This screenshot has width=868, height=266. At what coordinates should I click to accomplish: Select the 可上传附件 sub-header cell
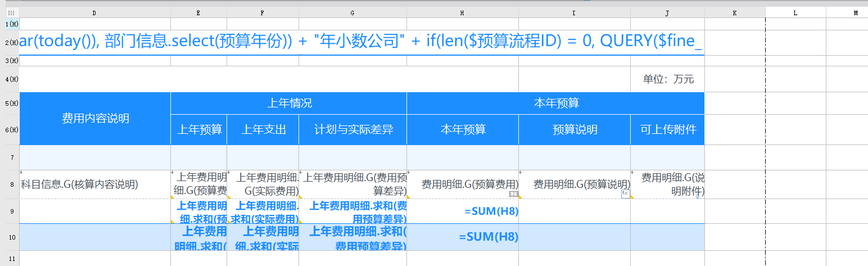tap(667, 130)
